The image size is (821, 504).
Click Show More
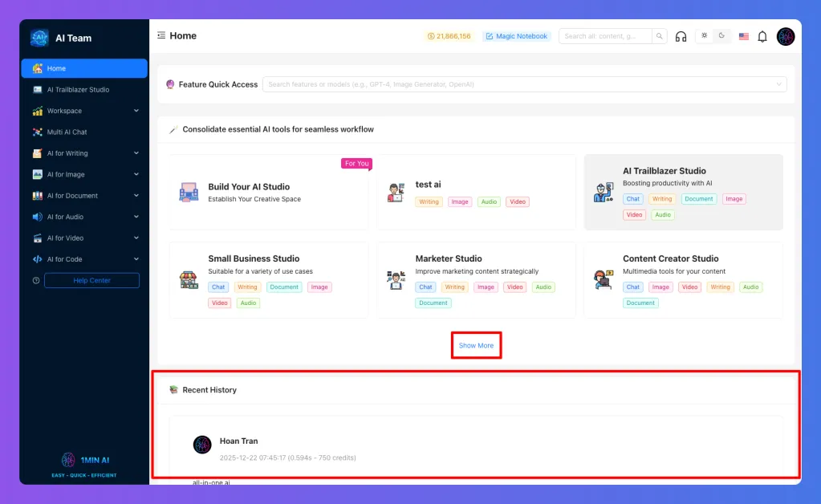(476, 345)
